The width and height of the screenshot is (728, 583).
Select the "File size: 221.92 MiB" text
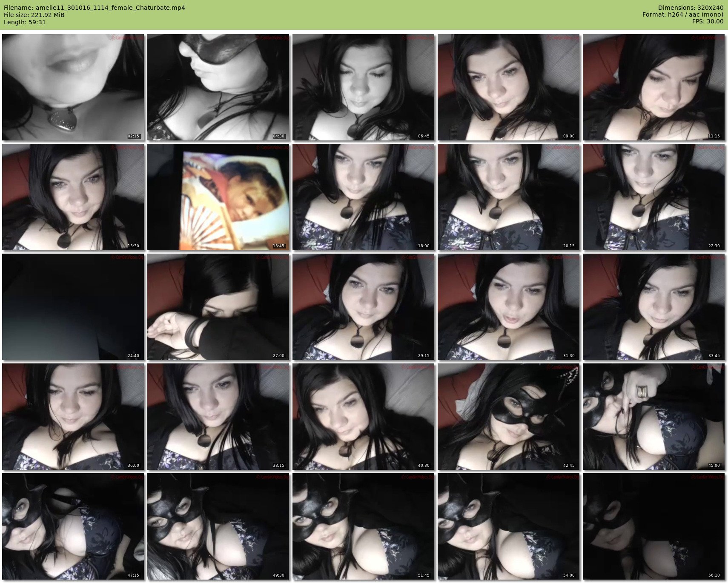pos(34,15)
